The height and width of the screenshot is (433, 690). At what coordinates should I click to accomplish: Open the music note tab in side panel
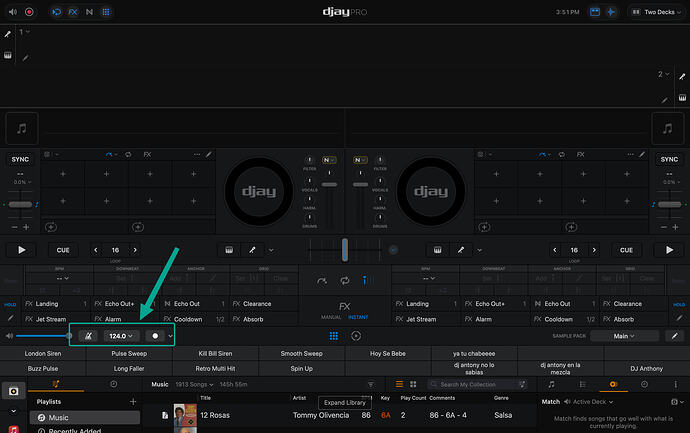[551, 384]
